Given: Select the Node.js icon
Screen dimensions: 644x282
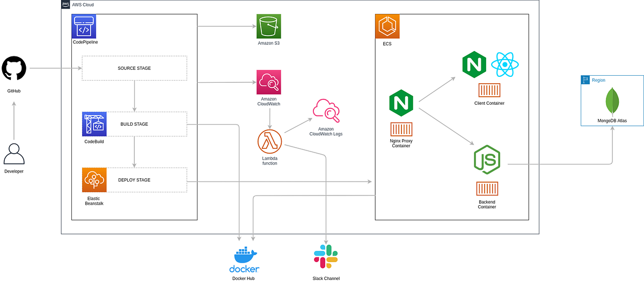Looking at the screenshot, I should 487,160.
